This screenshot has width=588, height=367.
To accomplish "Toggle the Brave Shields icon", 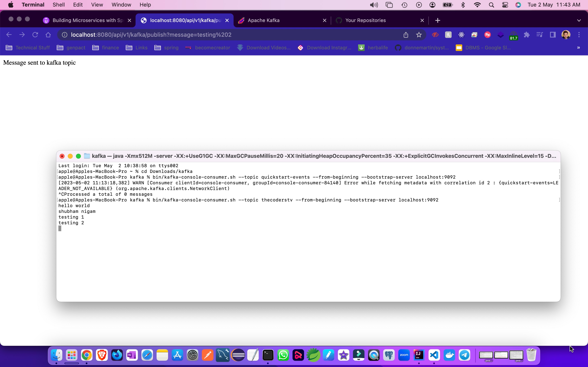I will click(x=435, y=35).
